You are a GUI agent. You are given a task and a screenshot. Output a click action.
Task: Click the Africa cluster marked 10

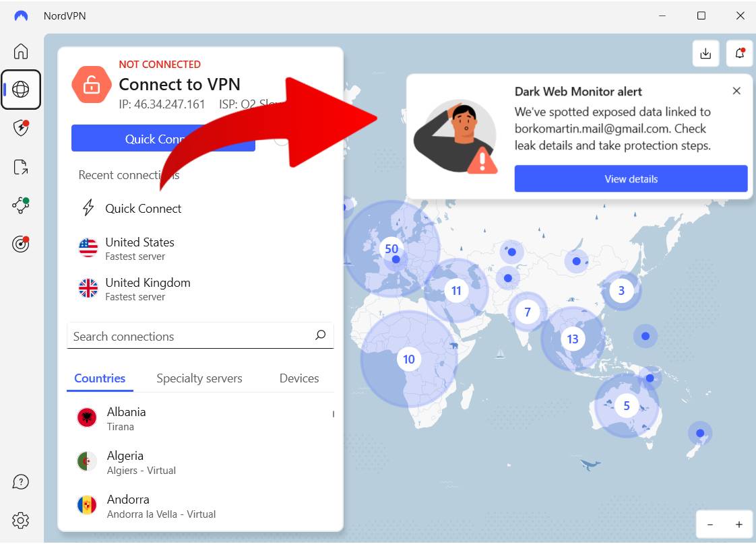[409, 360]
